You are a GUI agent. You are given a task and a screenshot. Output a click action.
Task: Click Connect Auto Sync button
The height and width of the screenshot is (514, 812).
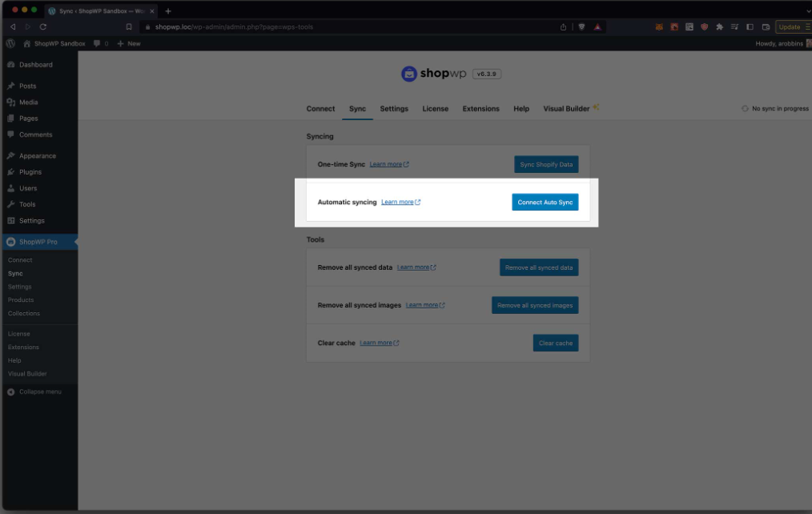[545, 203]
